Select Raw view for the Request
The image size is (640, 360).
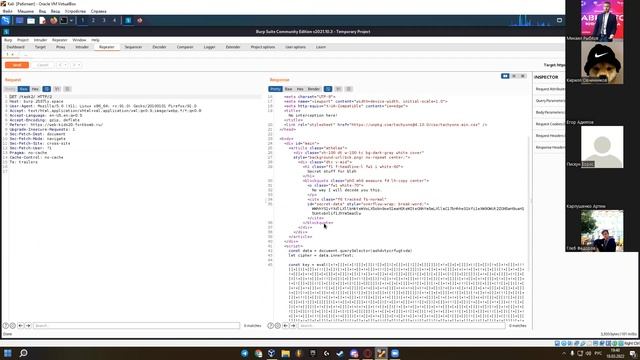click(23, 89)
